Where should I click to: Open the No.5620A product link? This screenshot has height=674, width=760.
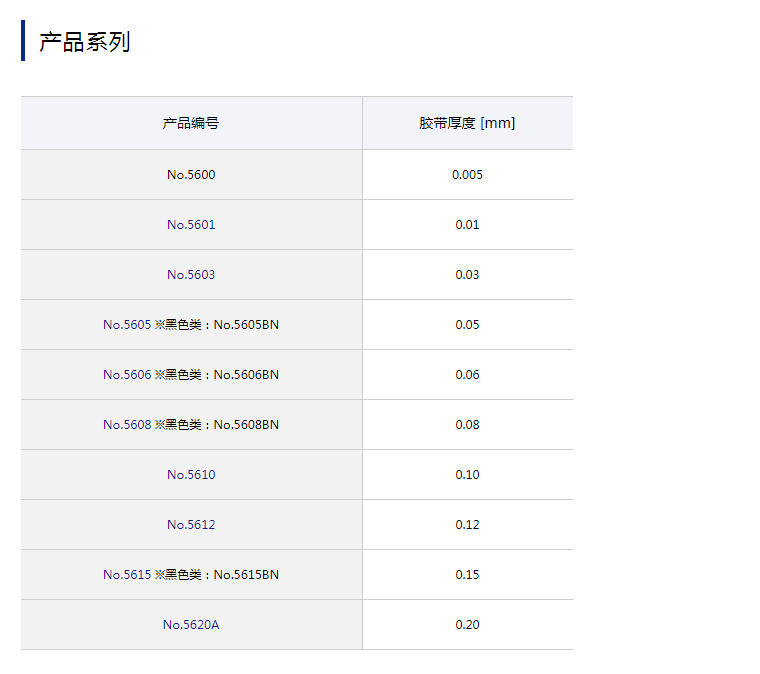[x=191, y=625]
